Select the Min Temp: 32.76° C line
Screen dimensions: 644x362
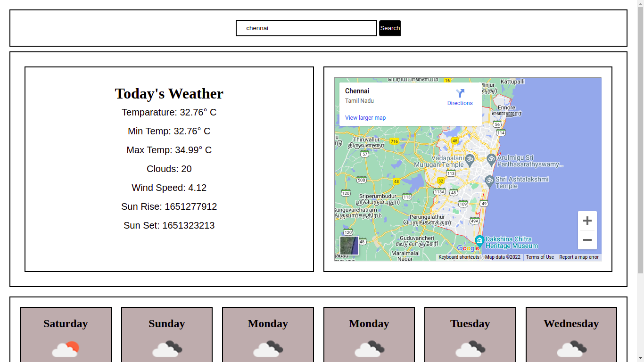(x=169, y=131)
